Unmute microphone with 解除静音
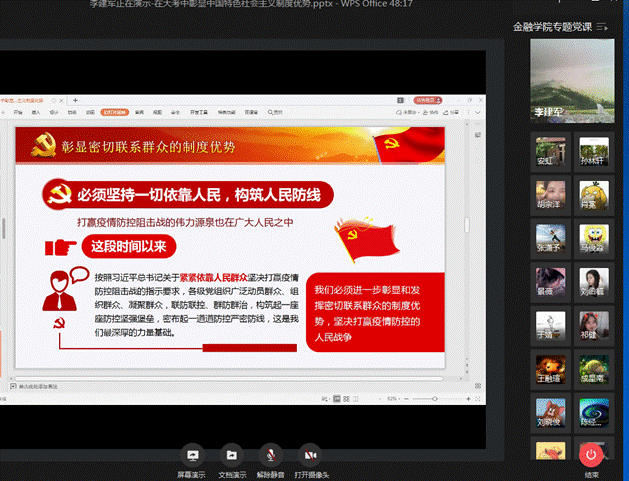This screenshot has height=481, width=629. tap(269, 457)
